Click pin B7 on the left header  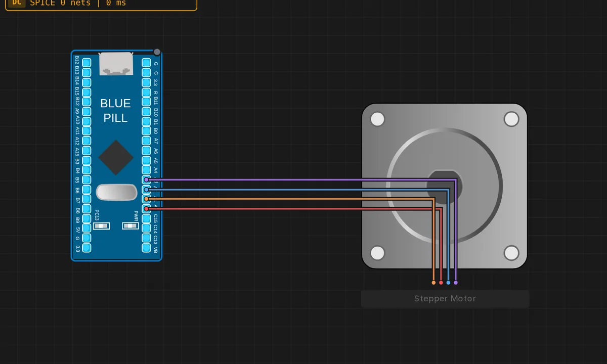[x=86, y=199]
